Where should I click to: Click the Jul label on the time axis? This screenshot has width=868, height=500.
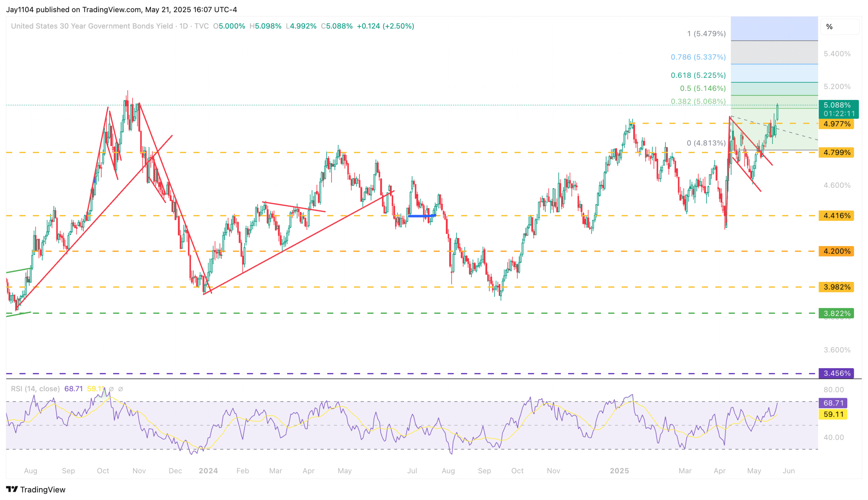click(x=412, y=471)
